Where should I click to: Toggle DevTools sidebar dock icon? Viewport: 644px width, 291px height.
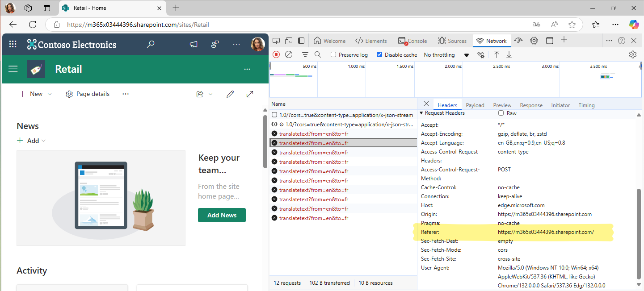301,41
